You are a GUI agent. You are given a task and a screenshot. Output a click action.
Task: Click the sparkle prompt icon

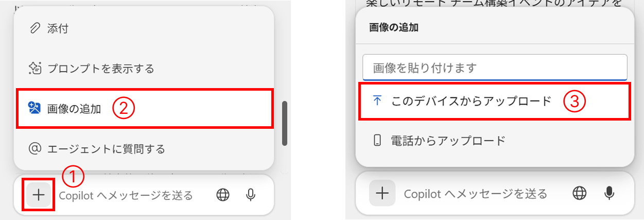click(35, 68)
